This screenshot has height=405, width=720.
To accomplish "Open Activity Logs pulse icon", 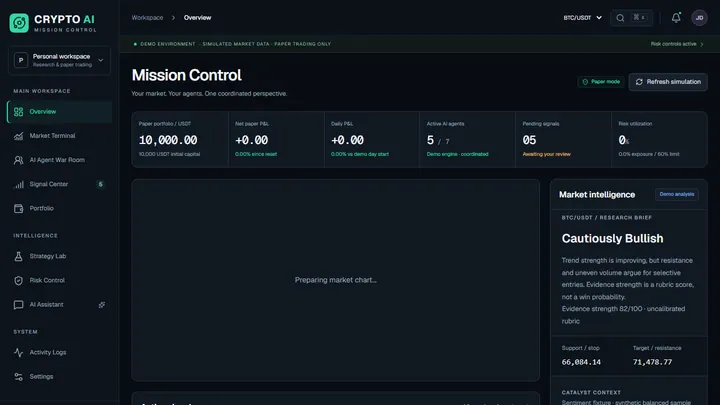I will [x=18, y=353].
